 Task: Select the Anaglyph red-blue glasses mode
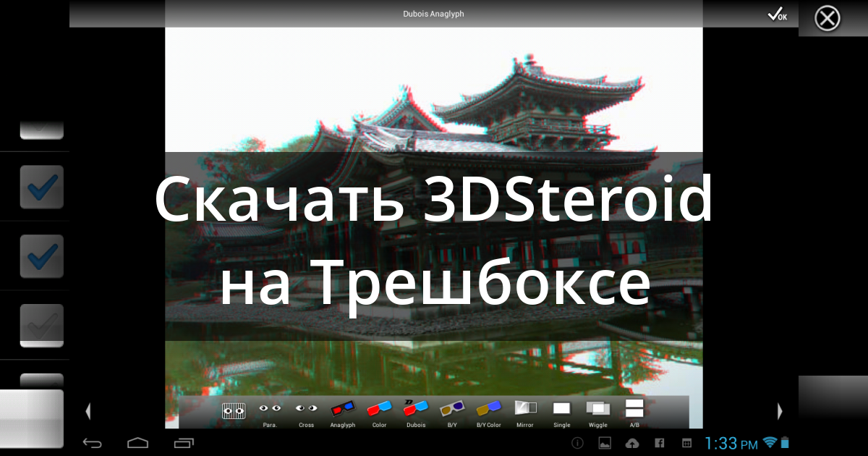coord(343,414)
